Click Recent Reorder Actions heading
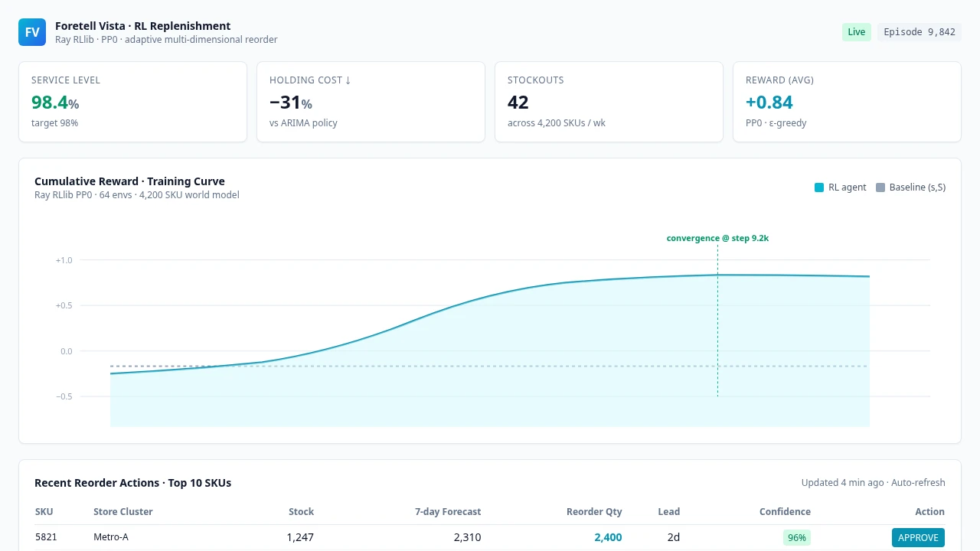Viewport: 980px width, 551px height. [132, 483]
